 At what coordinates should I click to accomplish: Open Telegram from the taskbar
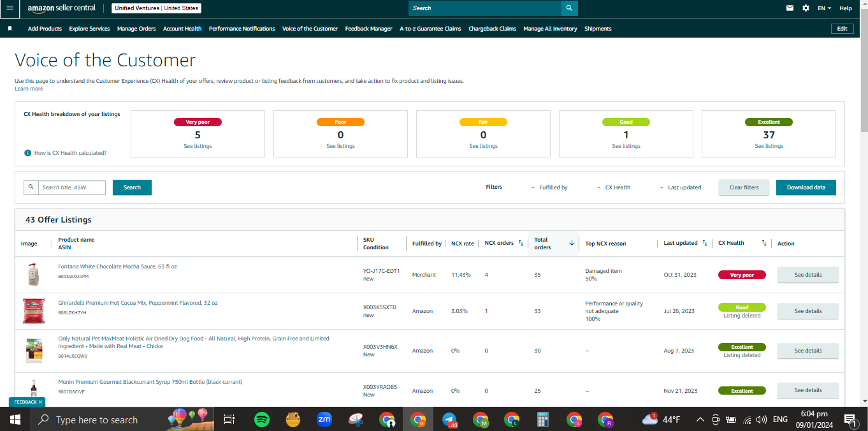point(451,420)
